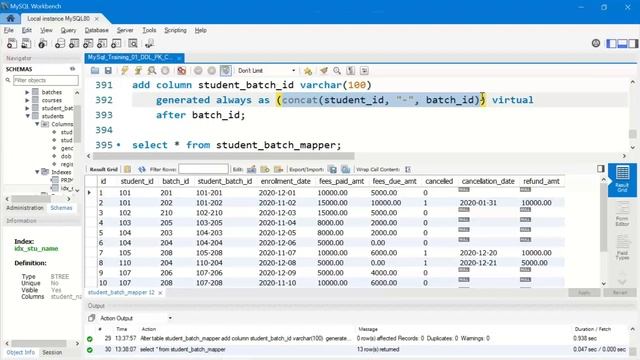Image resolution: width=640 pixels, height=360 pixels.
Task: Toggle invisible characters display icon
Action: coord(350,71)
